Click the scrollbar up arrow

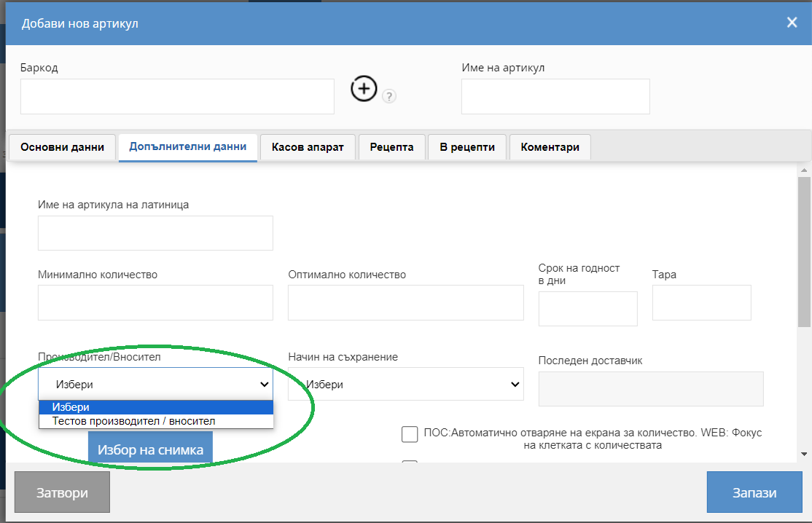804,170
